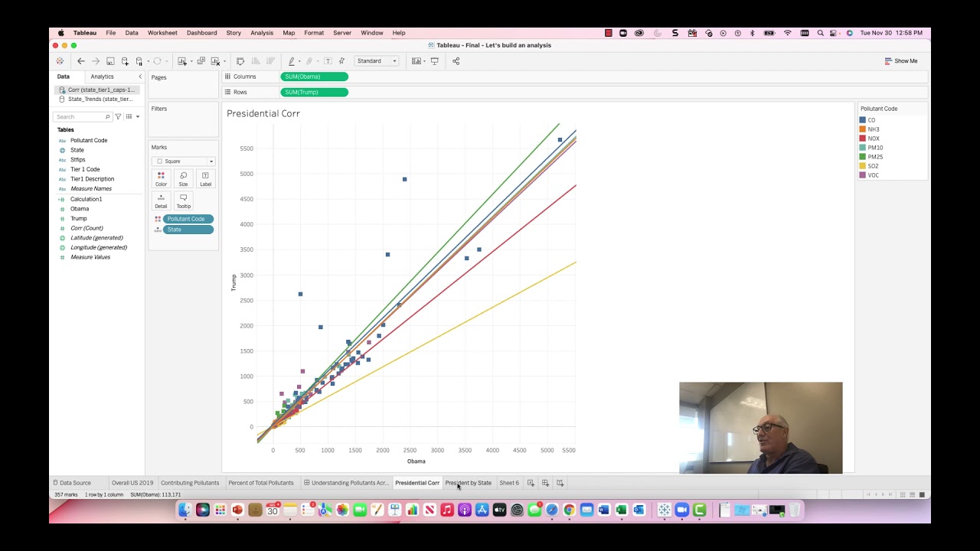Click the Size button on Marks card
The height and width of the screenshot is (551, 980).
[183, 179]
